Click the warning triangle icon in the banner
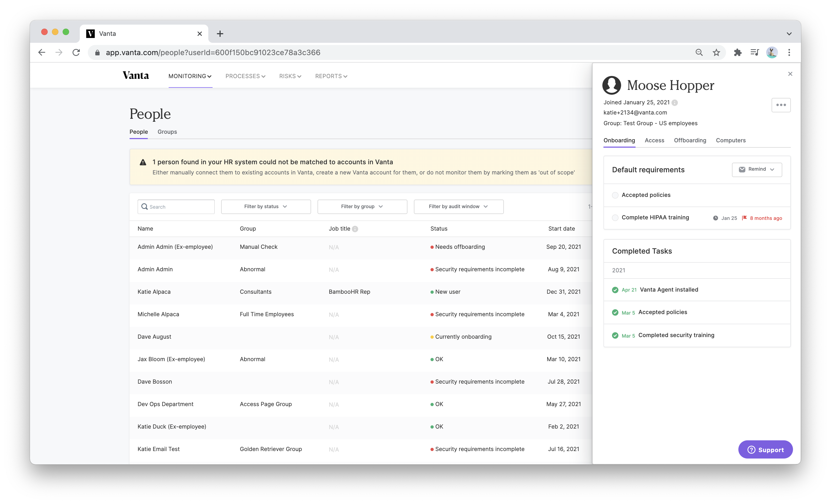Screen dimensions: 831x504 tap(143, 162)
